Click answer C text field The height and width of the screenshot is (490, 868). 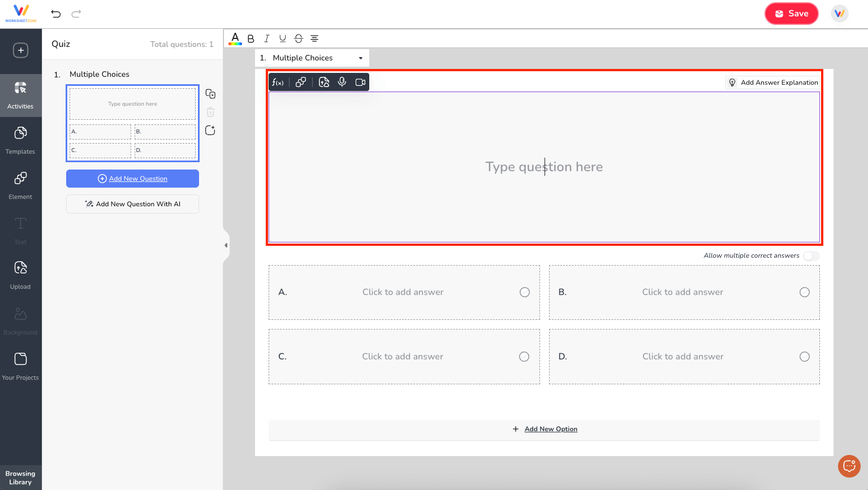(403, 357)
